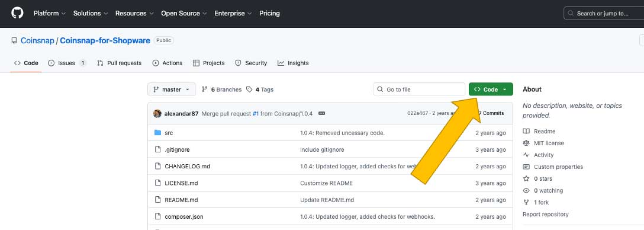Viewport: 644px width, 230px height.
Task: Open the Enterprise dropdown
Action: [233, 13]
